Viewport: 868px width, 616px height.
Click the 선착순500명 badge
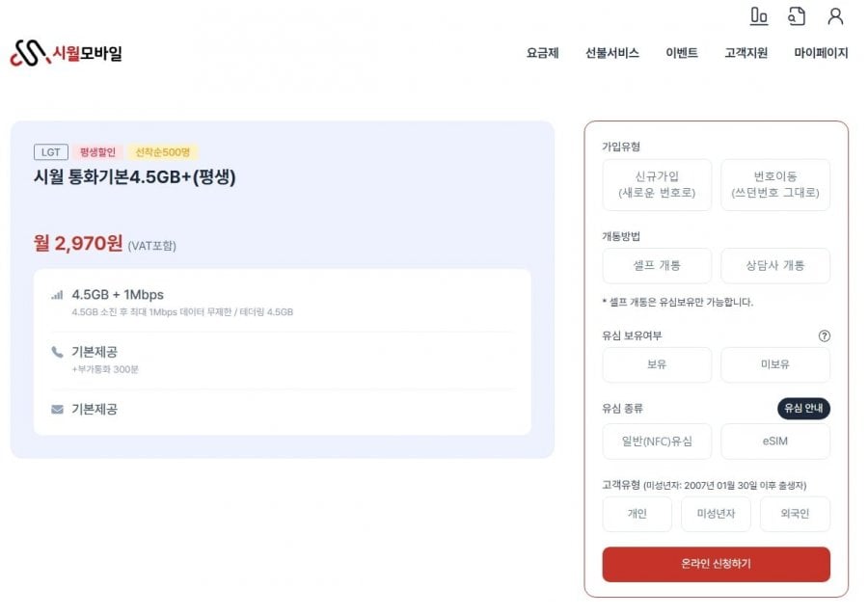163,152
